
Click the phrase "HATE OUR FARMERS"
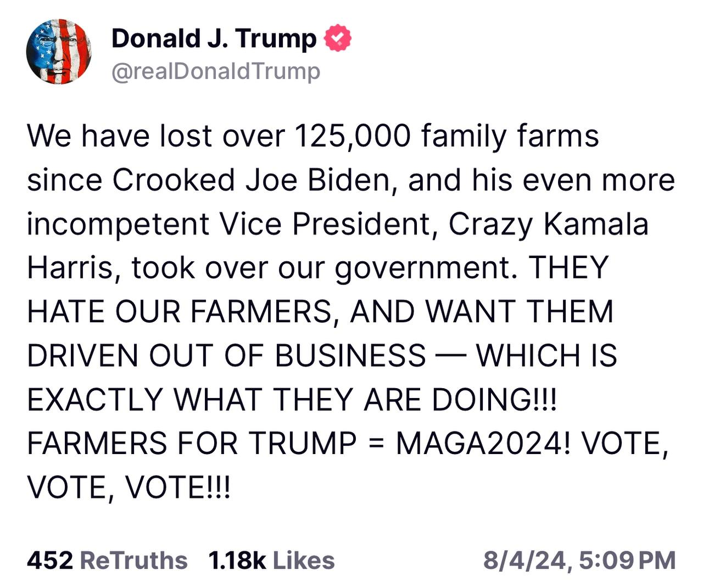point(179,312)
